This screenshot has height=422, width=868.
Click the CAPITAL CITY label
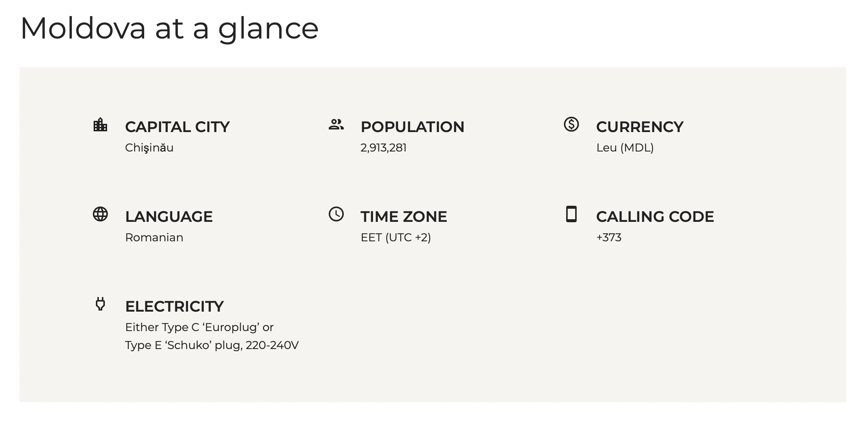(177, 127)
